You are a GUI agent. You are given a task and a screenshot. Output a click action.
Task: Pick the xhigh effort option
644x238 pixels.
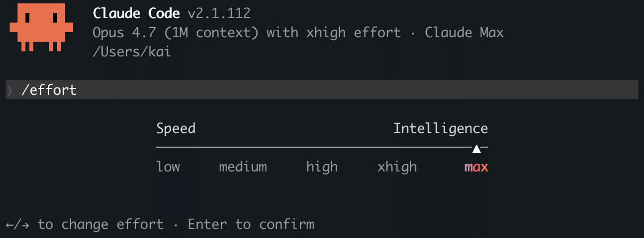(397, 167)
